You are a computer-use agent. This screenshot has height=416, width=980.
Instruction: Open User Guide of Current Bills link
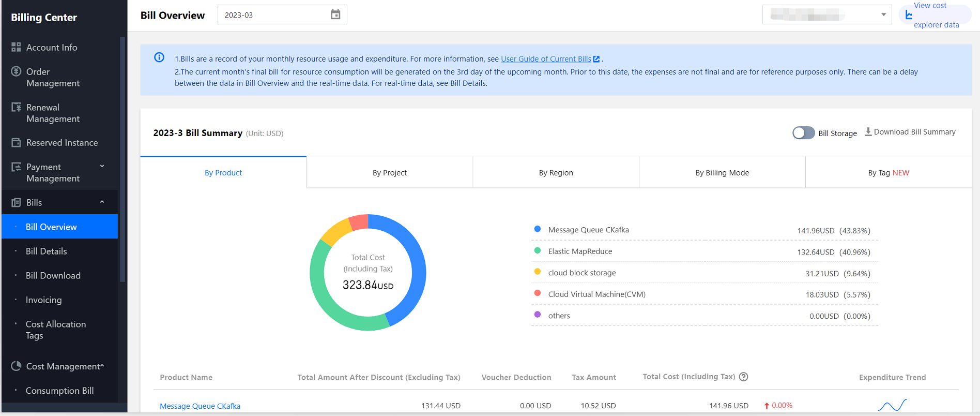pyautogui.click(x=546, y=59)
